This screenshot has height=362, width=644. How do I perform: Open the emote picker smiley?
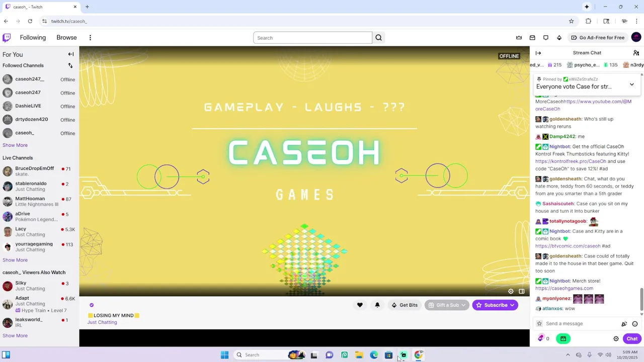pos(635,324)
